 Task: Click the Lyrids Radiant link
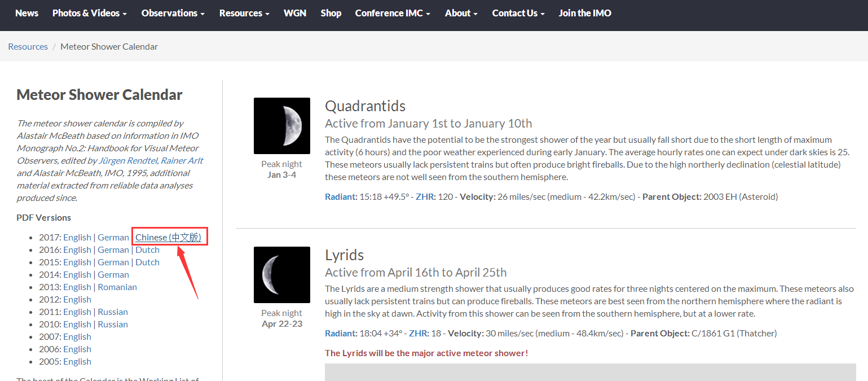[x=341, y=333]
